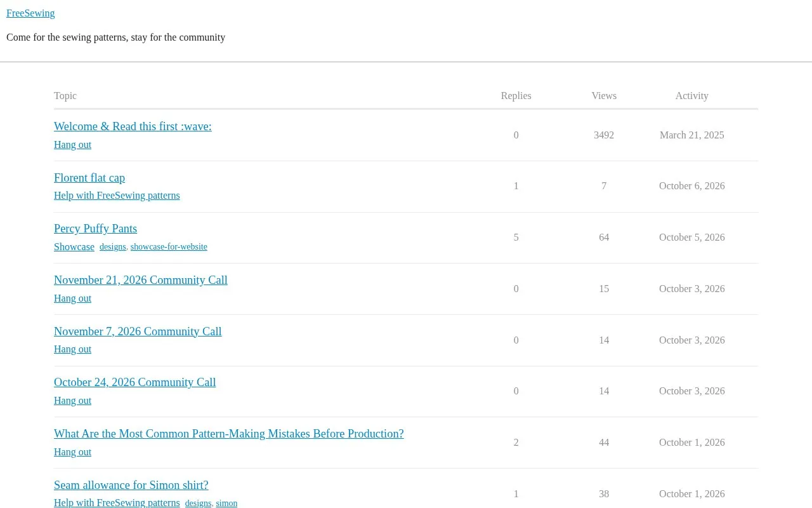This screenshot has height=508, width=812.
Task: Click the 'Come for the sewing patterns' tagline
Action: tap(115, 37)
